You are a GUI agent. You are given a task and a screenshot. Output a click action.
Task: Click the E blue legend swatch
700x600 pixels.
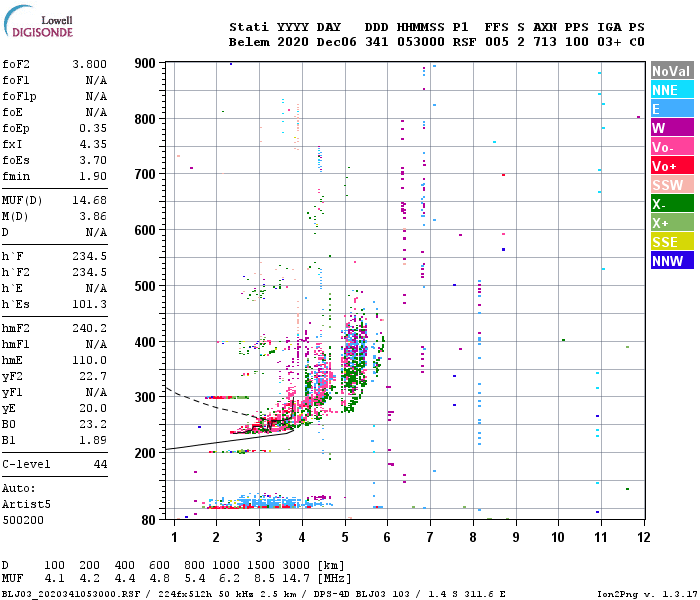(672, 109)
